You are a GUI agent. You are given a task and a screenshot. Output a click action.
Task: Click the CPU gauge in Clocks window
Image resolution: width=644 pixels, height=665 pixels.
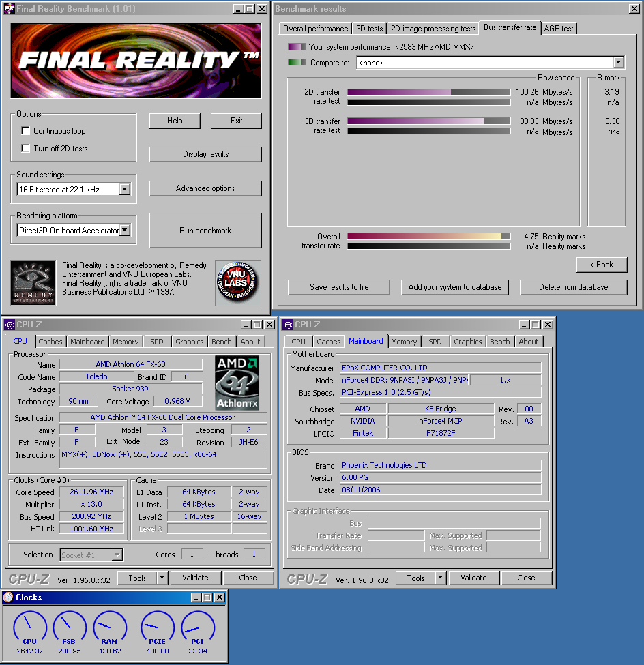pos(30,627)
